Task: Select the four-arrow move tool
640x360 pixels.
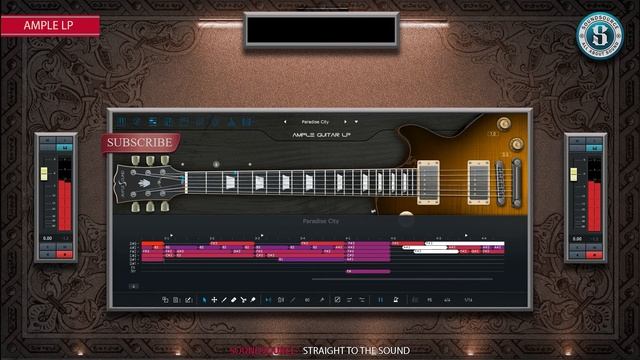Action: pos(214,300)
